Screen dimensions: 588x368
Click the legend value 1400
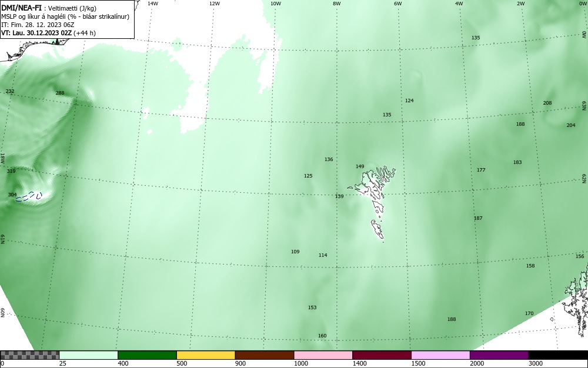[x=360, y=363]
